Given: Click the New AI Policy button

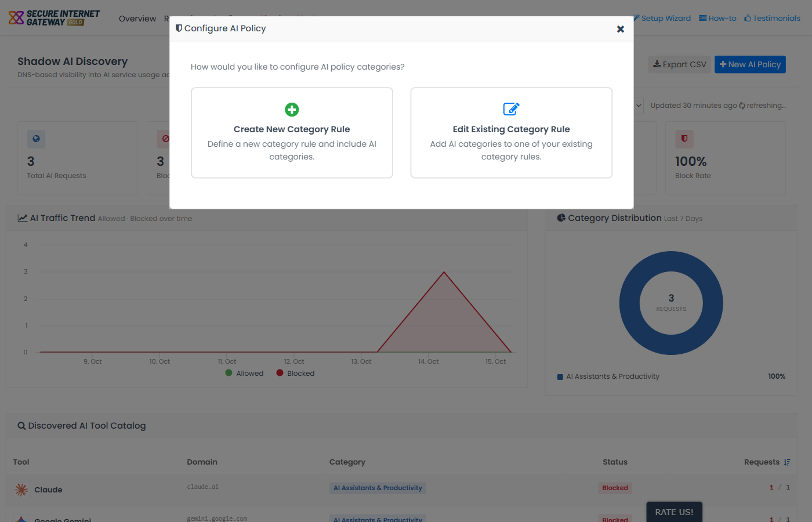Looking at the screenshot, I should pos(750,64).
